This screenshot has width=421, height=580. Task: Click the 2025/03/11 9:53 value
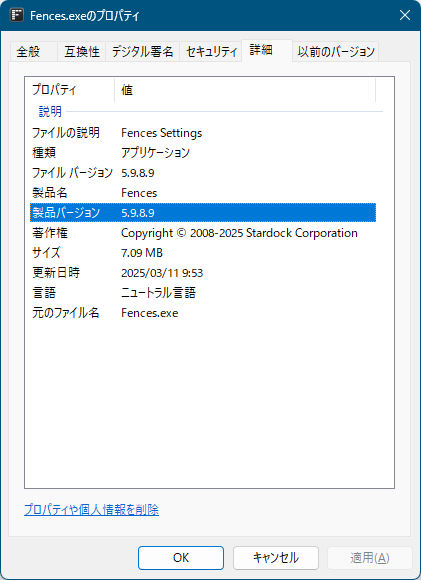click(x=162, y=273)
